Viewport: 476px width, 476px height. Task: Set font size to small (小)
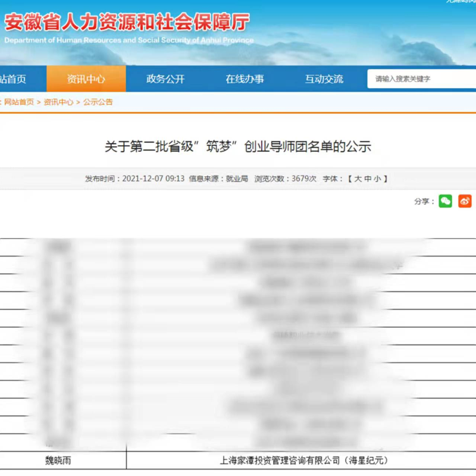coord(377,178)
